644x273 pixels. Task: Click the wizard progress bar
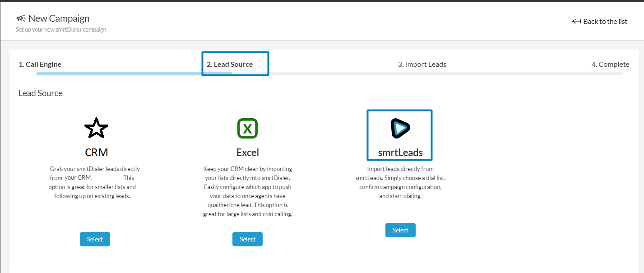[329, 73]
